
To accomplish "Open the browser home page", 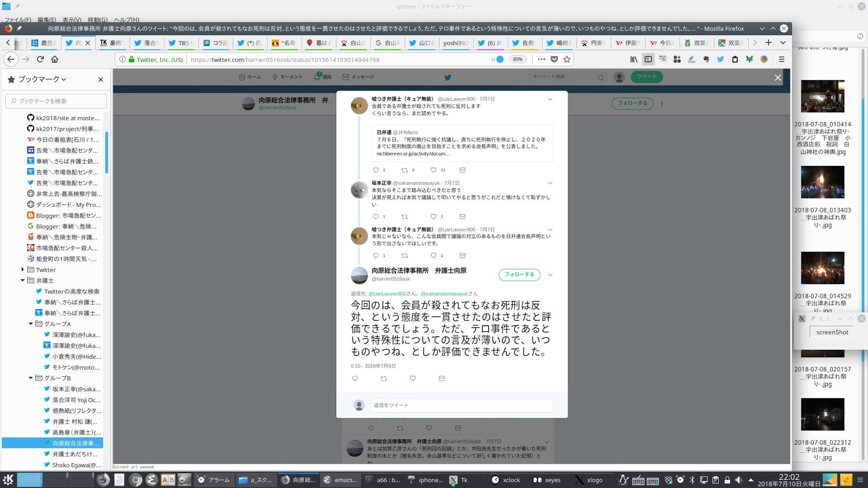I will coord(55,59).
